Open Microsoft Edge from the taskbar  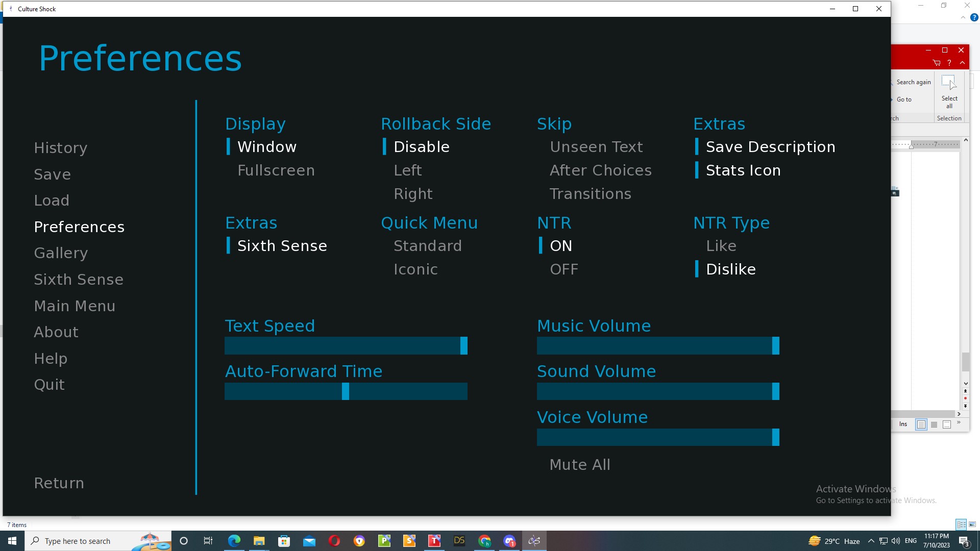click(234, 541)
